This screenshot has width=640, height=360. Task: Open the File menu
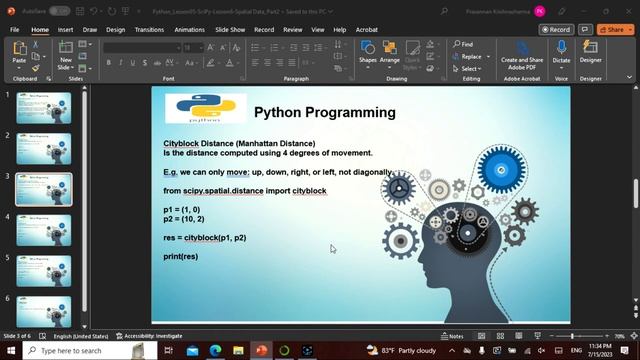tap(15, 29)
